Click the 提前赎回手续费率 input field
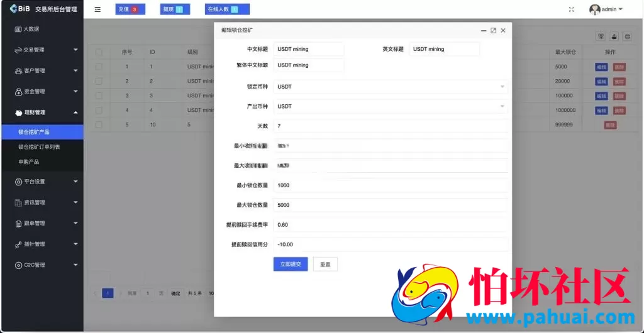 [x=391, y=225]
